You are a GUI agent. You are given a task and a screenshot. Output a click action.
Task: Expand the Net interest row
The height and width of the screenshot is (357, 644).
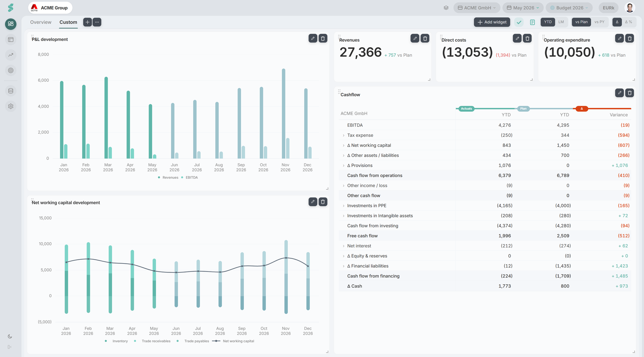343,246
